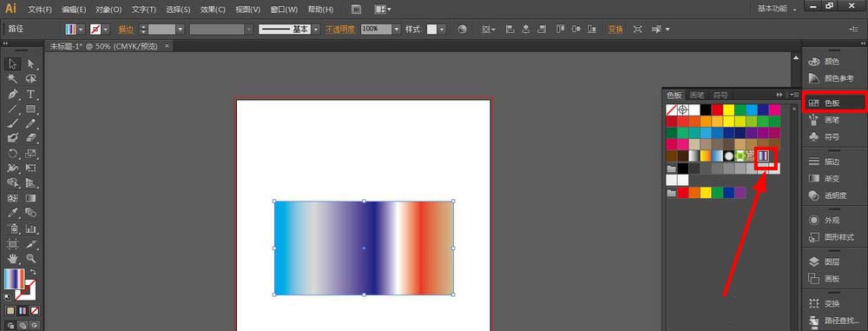Viewport: 868px width, 331px height.
Task: Select the Free Transform tool
Action: click(31, 168)
